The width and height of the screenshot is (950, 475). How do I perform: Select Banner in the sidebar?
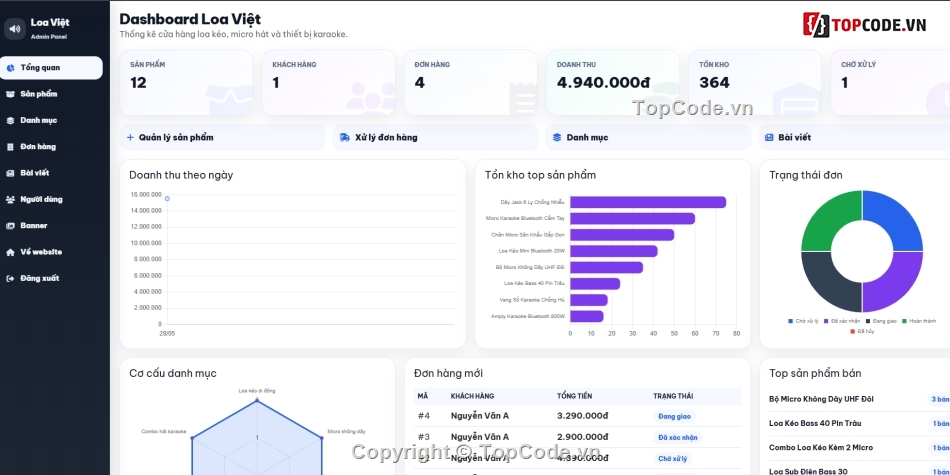51,225
